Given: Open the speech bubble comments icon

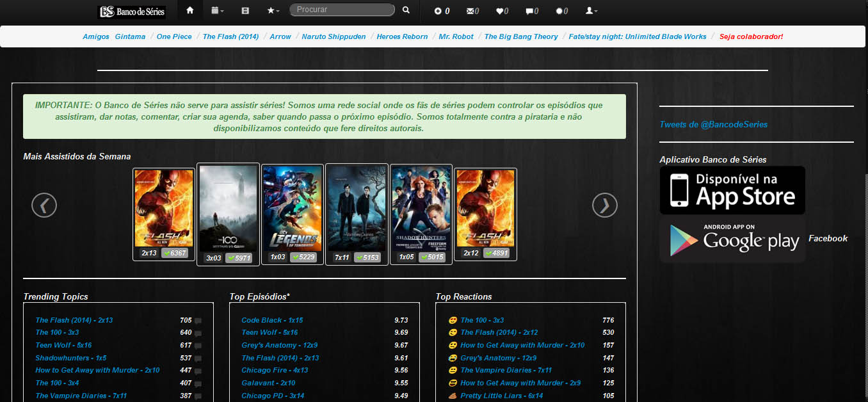Looking at the screenshot, I should click(532, 11).
